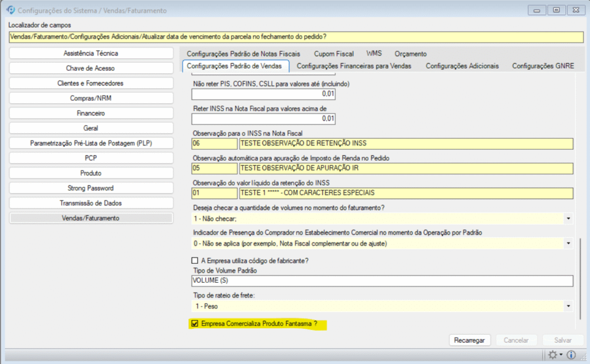This screenshot has height=364, width=590.
Task: Select Compras/NRM in the left panel
Action: point(91,98)
